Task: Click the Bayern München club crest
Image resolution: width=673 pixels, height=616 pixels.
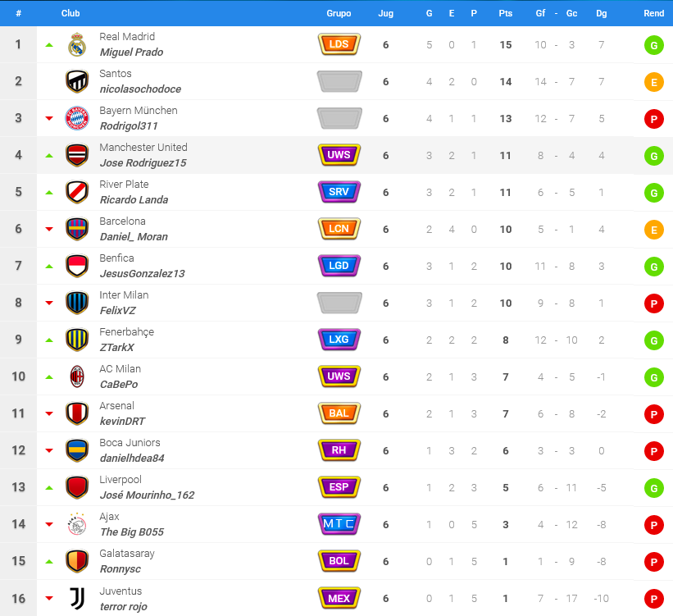Action: [x=77, y=118]
